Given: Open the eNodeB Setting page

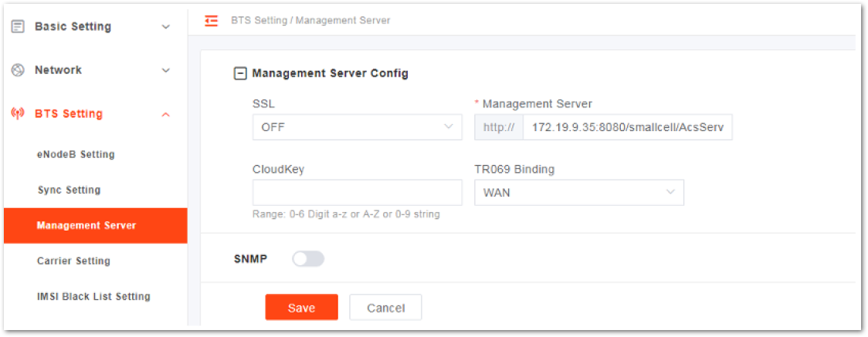Looking at the screenshot, I should click(76, 155).
